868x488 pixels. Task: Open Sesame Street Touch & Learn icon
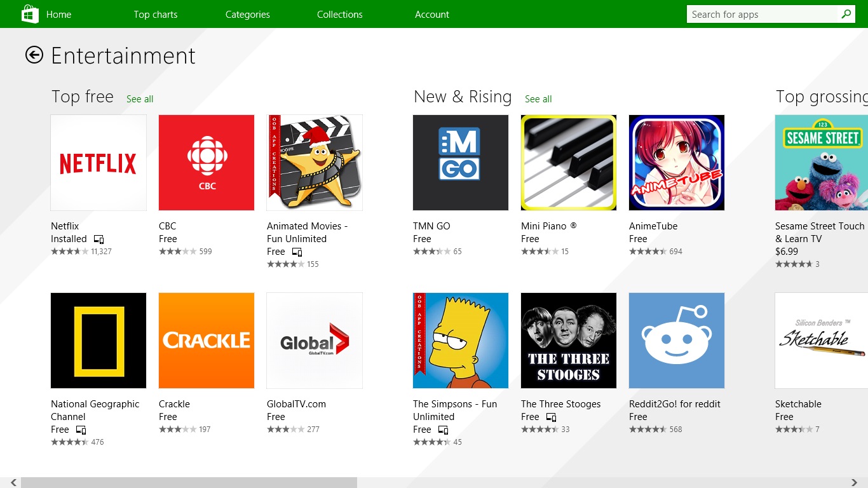tap(822, 163)
